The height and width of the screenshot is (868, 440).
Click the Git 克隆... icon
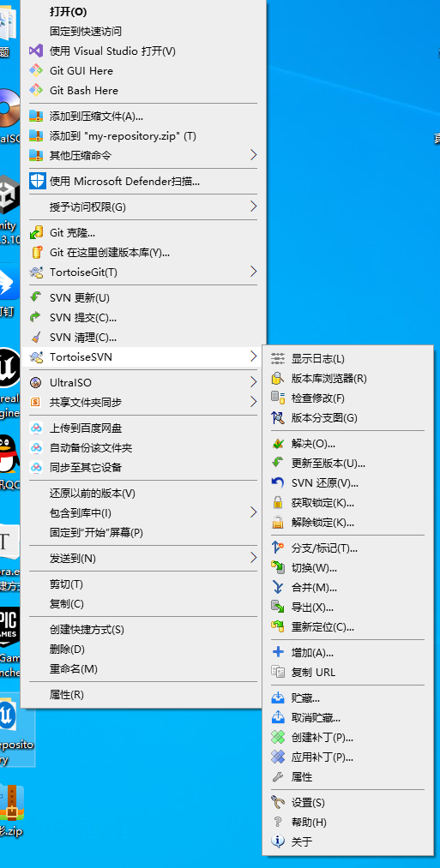(36, 232)
